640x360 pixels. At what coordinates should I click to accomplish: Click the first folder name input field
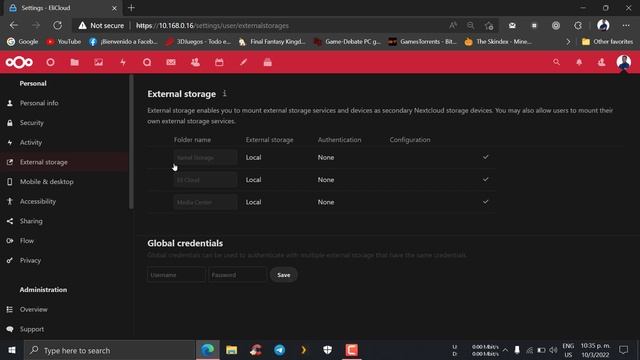(205, 157)
